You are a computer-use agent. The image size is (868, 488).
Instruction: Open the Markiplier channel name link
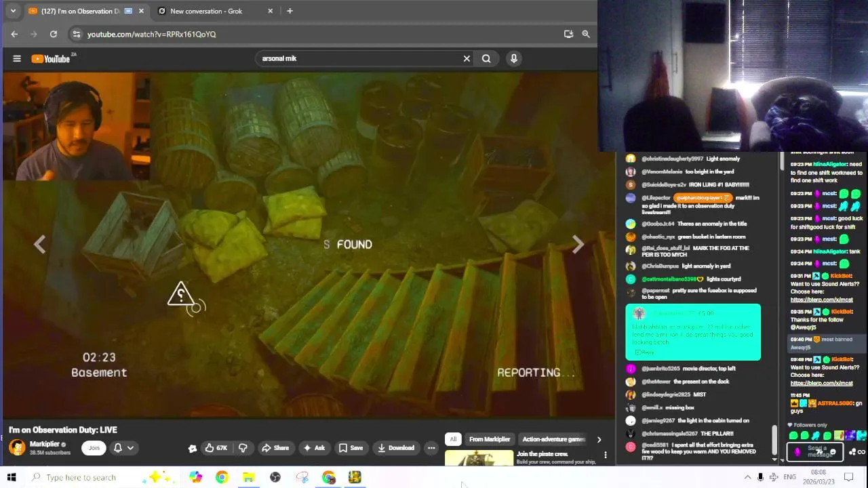coord(45,444)
